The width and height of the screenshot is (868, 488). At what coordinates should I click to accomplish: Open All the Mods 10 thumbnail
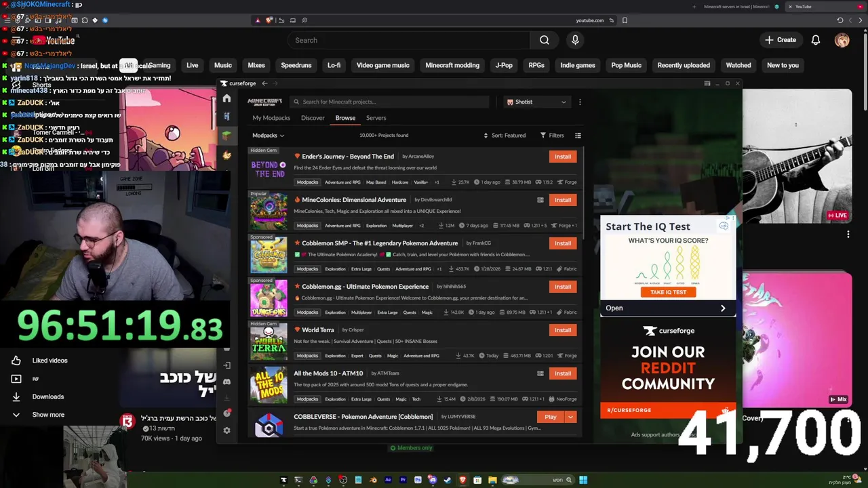[x=269, y=386]
